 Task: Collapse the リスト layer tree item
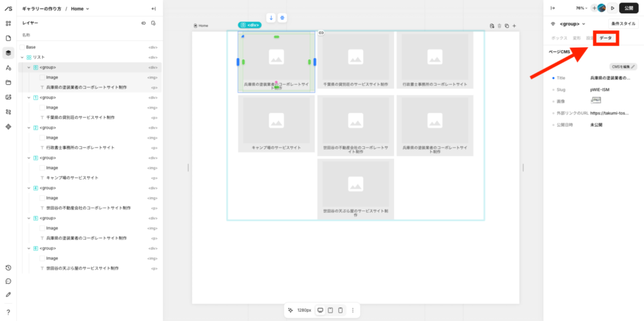coord(22,57)
